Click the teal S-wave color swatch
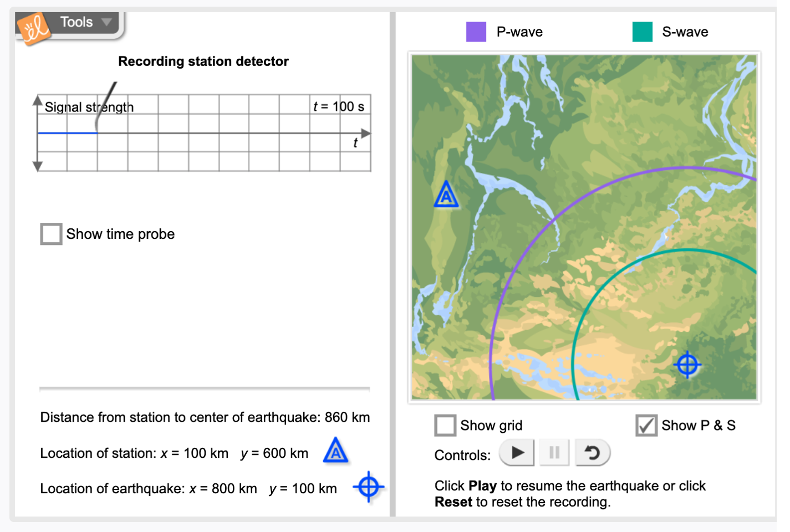This screenshot has height=532, width=790. 642,32
